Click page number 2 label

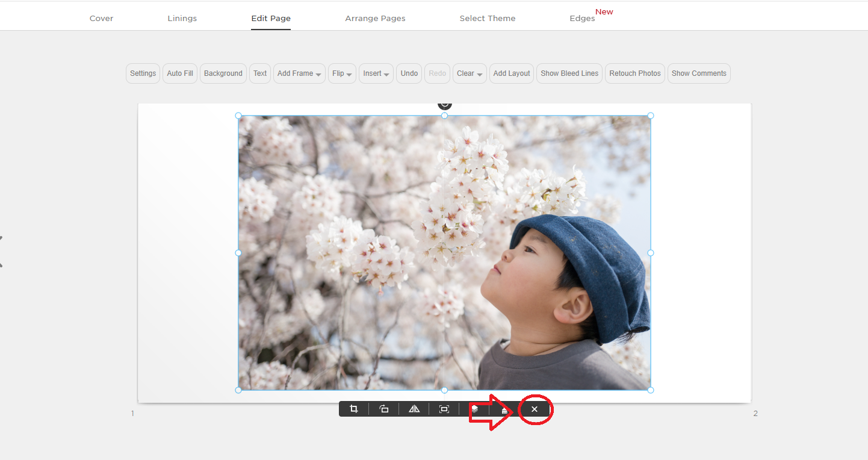coord(755,414)
